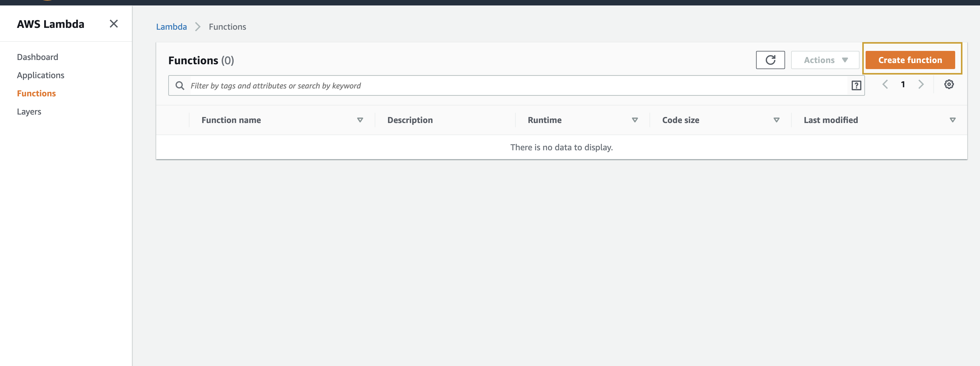Refresh the functions list
The height and width of the screenshot is (366, 980).
pos(770,60)
